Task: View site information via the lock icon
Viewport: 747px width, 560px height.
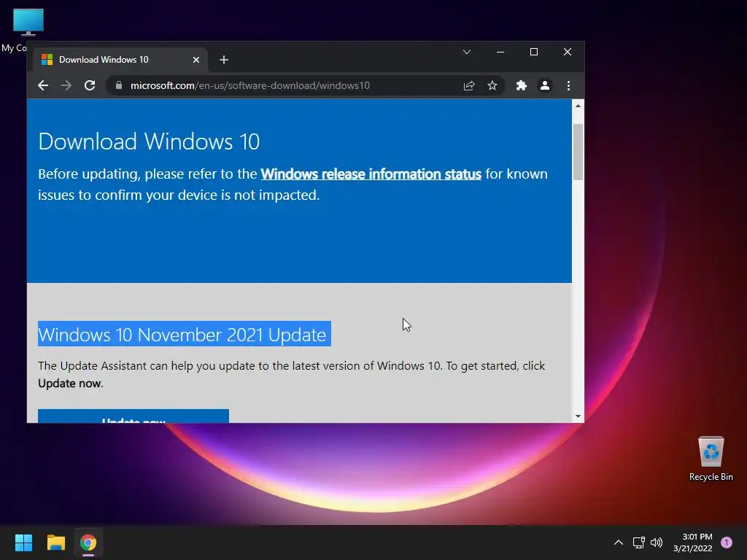Action: pyautogui.click(x=119, y=86)
